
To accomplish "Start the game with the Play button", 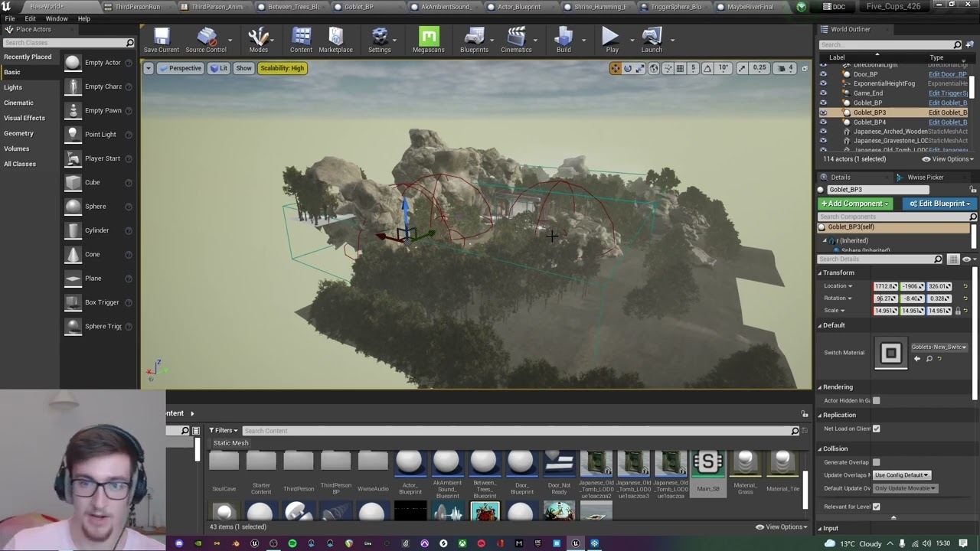I will click(x=611, y=41).
